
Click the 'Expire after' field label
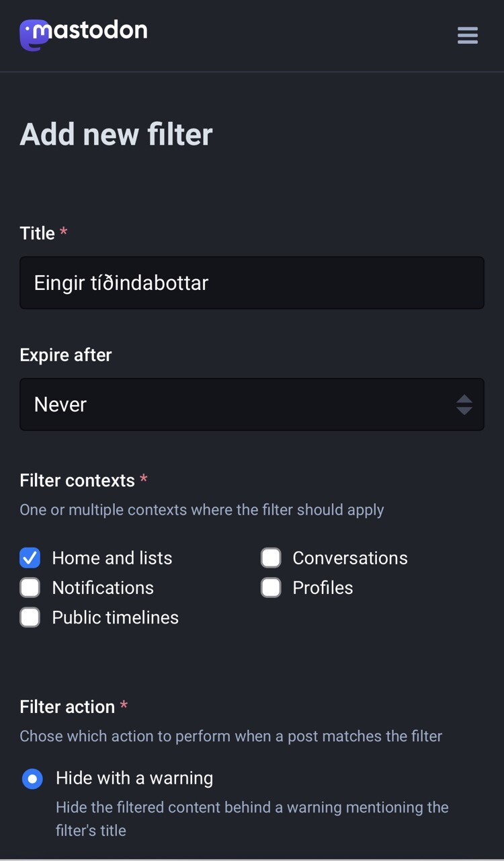pyautogui.click(x=66, y=355)
